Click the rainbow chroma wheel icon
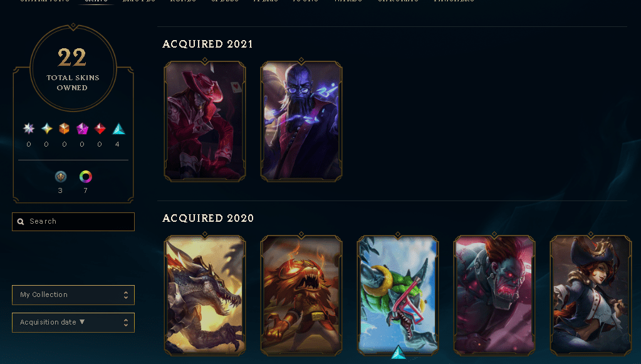Viewport: 641px width, 364px height. pos(85,177)
